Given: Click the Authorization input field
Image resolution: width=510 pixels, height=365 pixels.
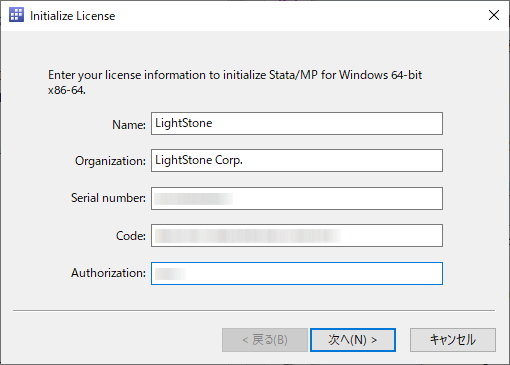Looking at the screenshot, I should (297, 273).
